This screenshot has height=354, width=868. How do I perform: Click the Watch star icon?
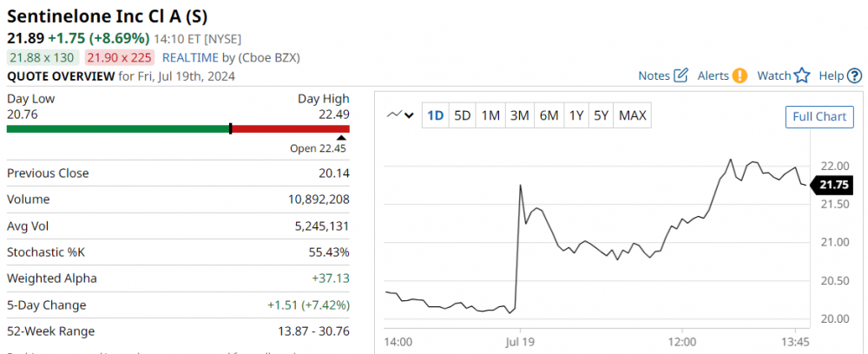click(x=801, y=75)
